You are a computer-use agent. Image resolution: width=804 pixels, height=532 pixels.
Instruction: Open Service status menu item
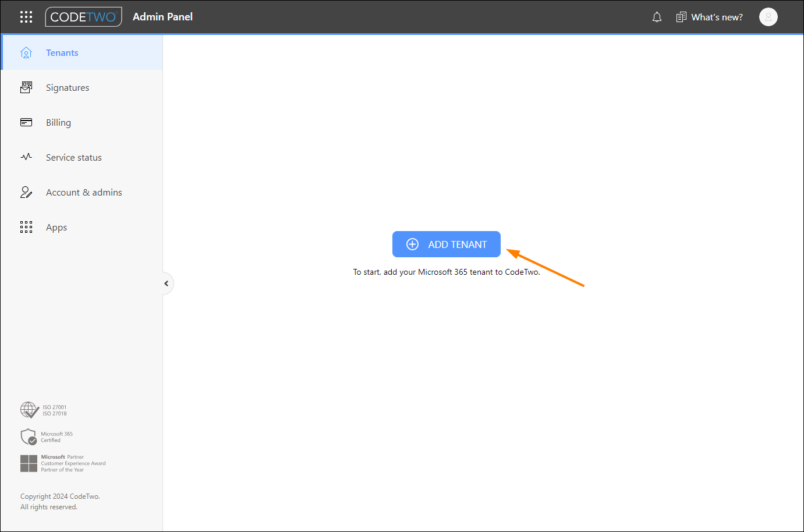[x=82, y=157]
